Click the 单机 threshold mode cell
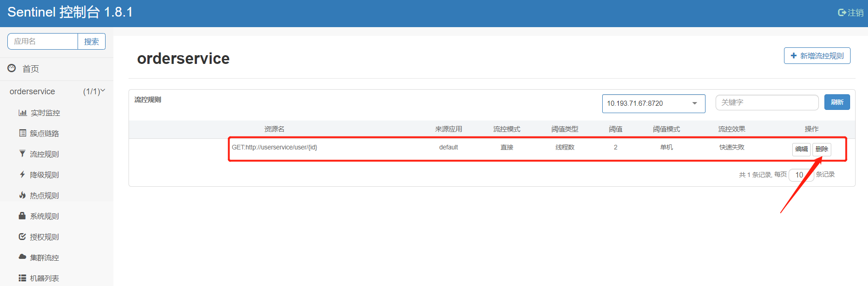This screenshot has height=286, width=868. [666, 147]
